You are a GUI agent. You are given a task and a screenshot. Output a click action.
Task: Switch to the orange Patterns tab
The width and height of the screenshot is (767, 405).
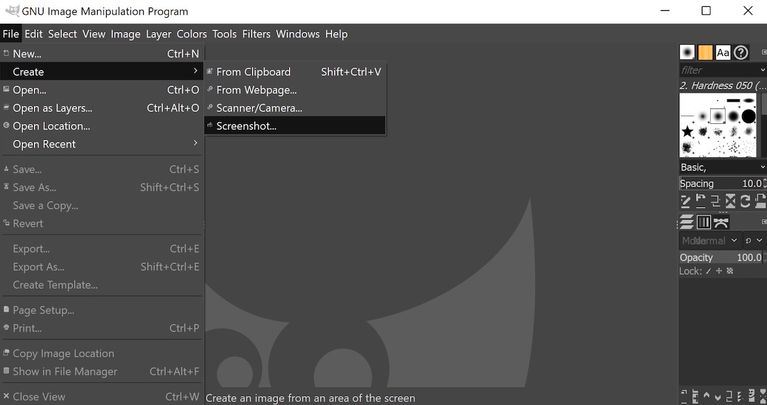coord(705,53)
